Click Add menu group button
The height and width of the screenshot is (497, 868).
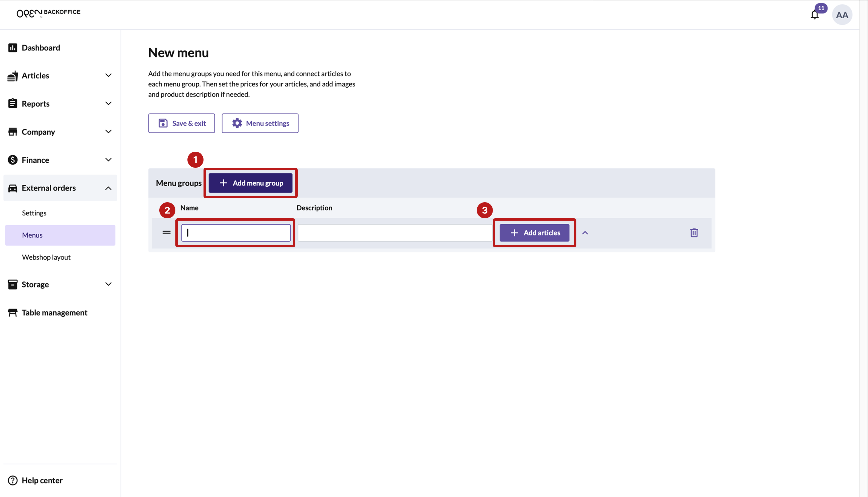click(251, 183)
